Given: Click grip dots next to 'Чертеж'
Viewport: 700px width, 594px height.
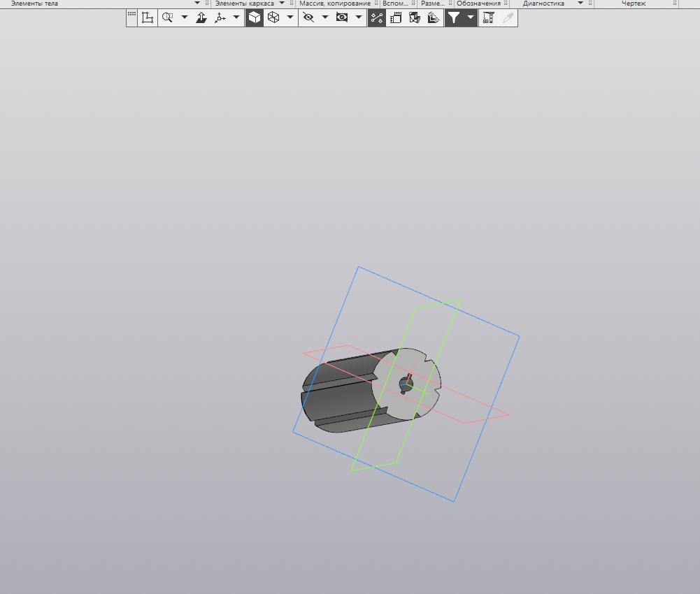Looking at the screenshot, I should [675, 3].
